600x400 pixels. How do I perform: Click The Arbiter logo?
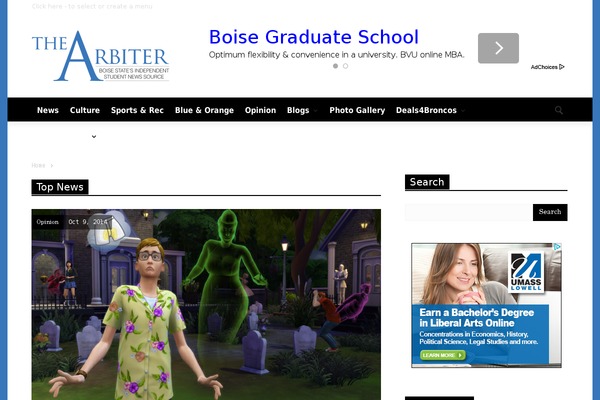pos(100,56)
